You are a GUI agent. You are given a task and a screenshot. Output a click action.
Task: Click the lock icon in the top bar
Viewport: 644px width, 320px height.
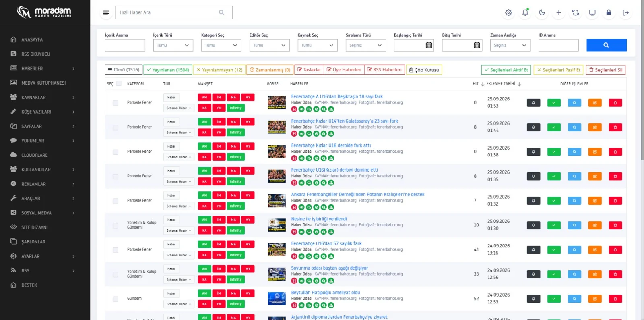click(x=609, y=12)
